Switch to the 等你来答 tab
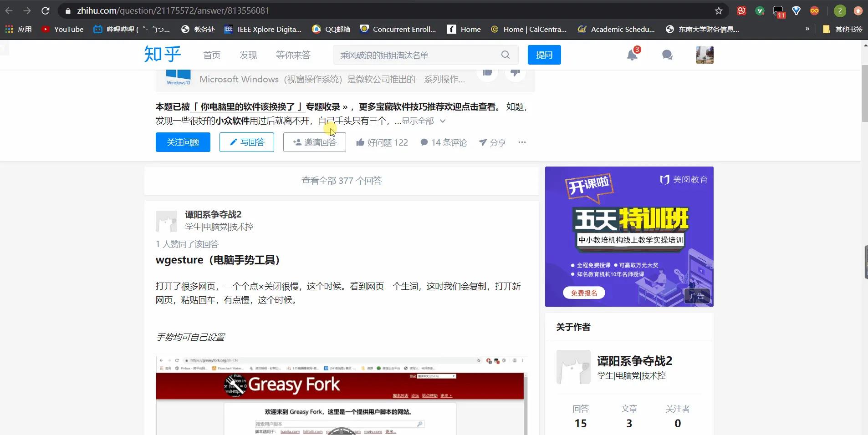This screenshot has width=868, height=435. click(293, 55)
